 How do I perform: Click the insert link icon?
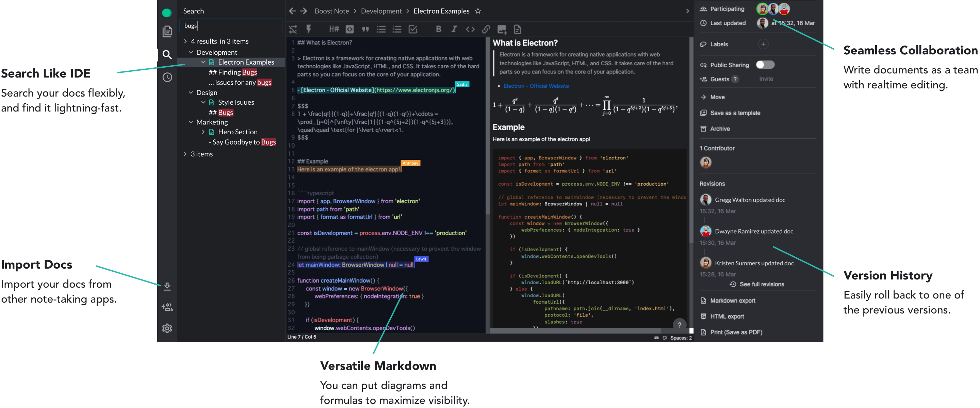(x=486, y=29)
